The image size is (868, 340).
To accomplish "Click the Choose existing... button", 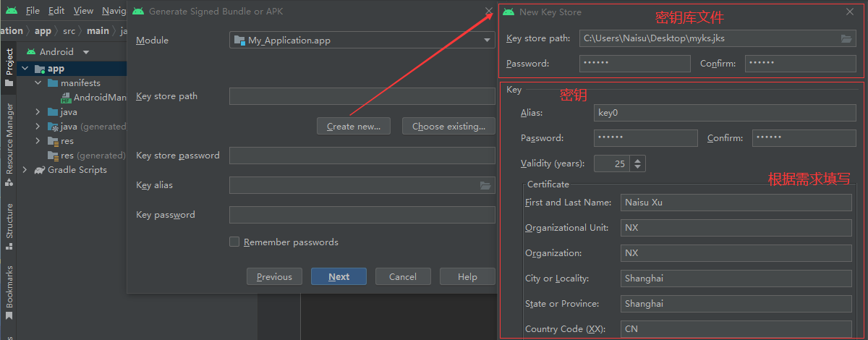I will 448,126.
